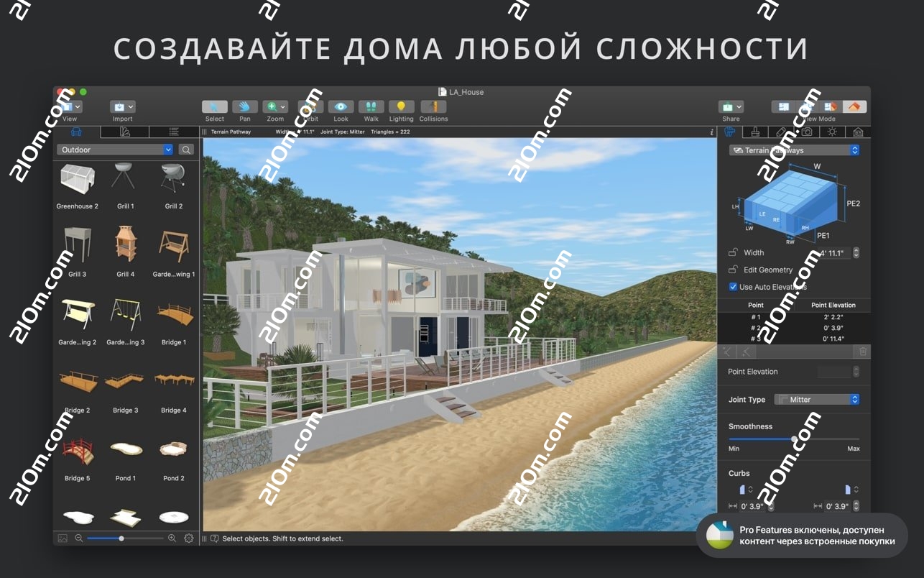
Task: Open sun light inspector tab
Action: tap(832, 132)
